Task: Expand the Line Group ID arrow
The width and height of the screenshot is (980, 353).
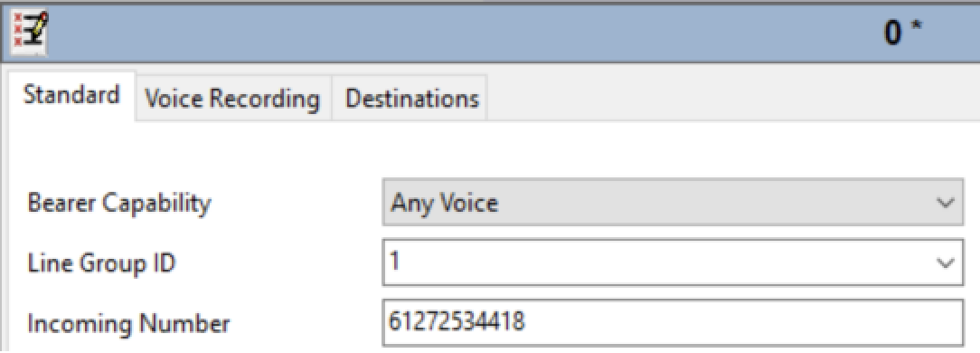Action: 946,262
